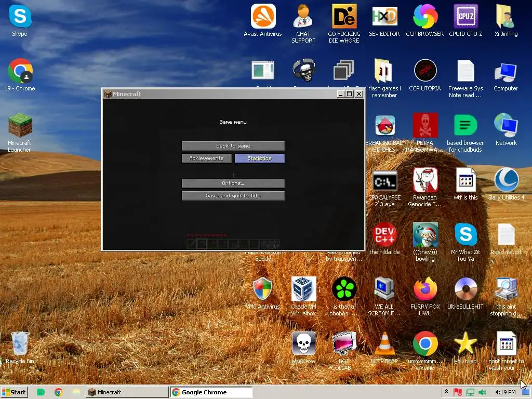Select the CPUID CPU-Z desktop icon
The width and height of the screenshot is (532, 399).
point(465,20)
